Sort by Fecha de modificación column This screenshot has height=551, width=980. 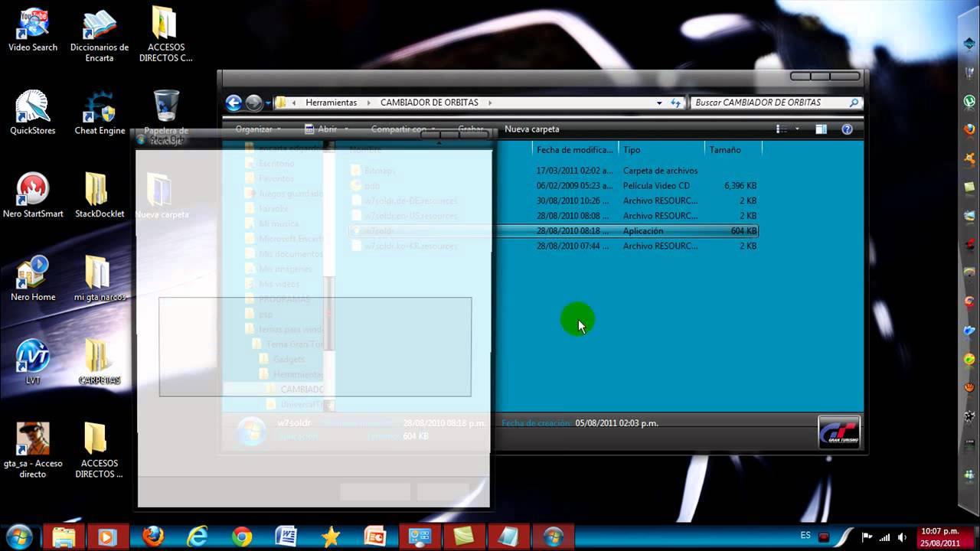575,150
